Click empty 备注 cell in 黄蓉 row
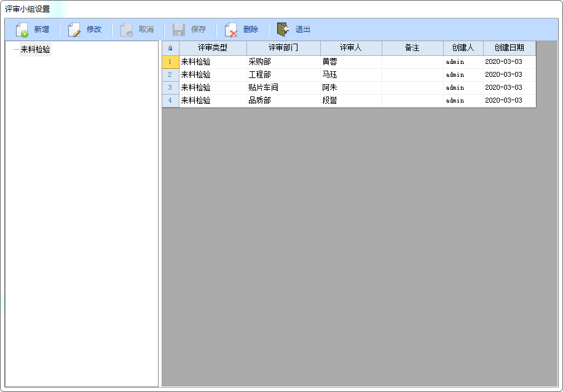 tap(412, 62)
